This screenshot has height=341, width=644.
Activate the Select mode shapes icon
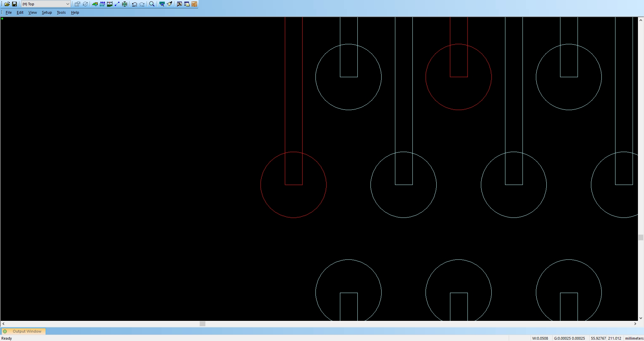coord(95,4)
